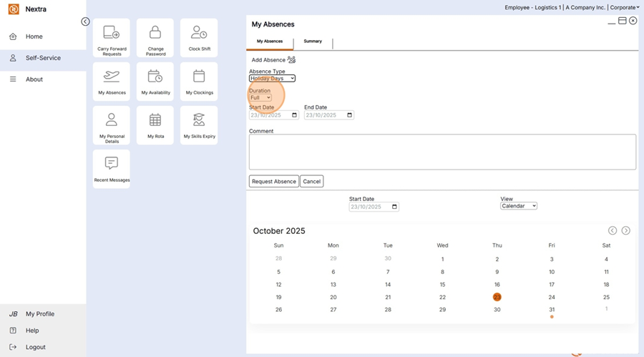The height and width of the screenshot is (357, 644).
Task: Open the My Skills Expiry tile
Action: [199, 125]
